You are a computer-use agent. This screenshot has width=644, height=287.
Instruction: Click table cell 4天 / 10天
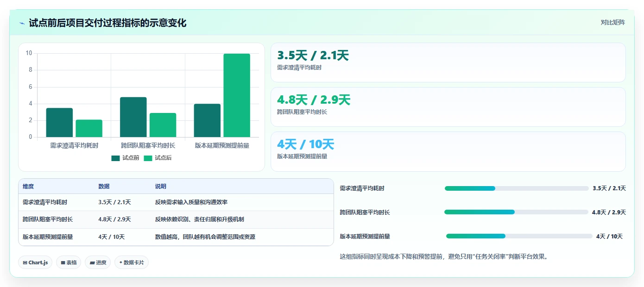[112, 237]
